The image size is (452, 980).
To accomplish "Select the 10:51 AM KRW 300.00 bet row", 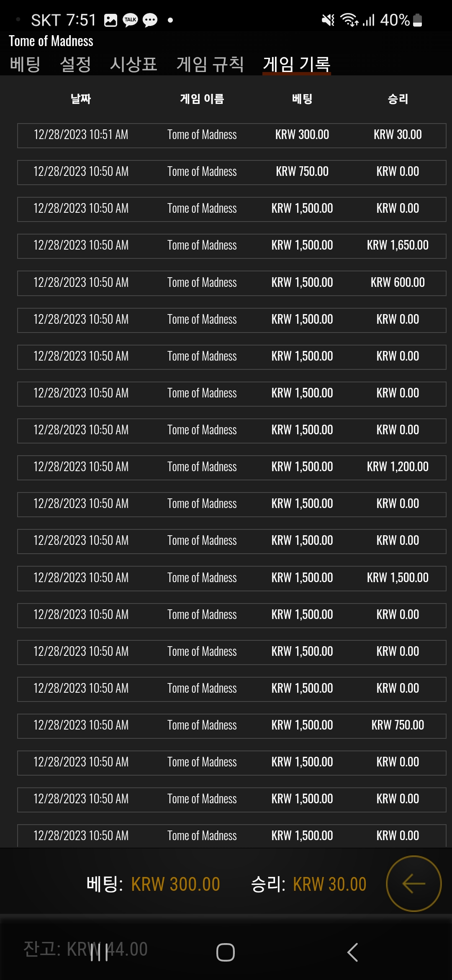I will click(231, 135).
